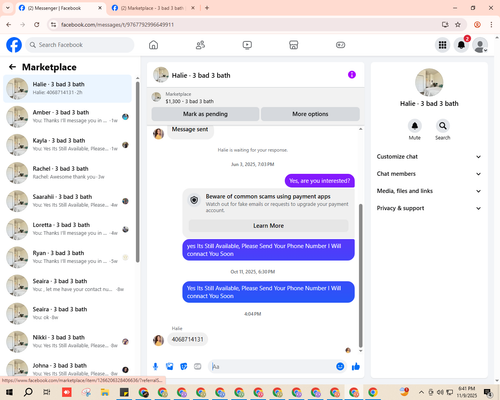Select the Halie - 3 bad 3 bath conversation

coord(67,88)
